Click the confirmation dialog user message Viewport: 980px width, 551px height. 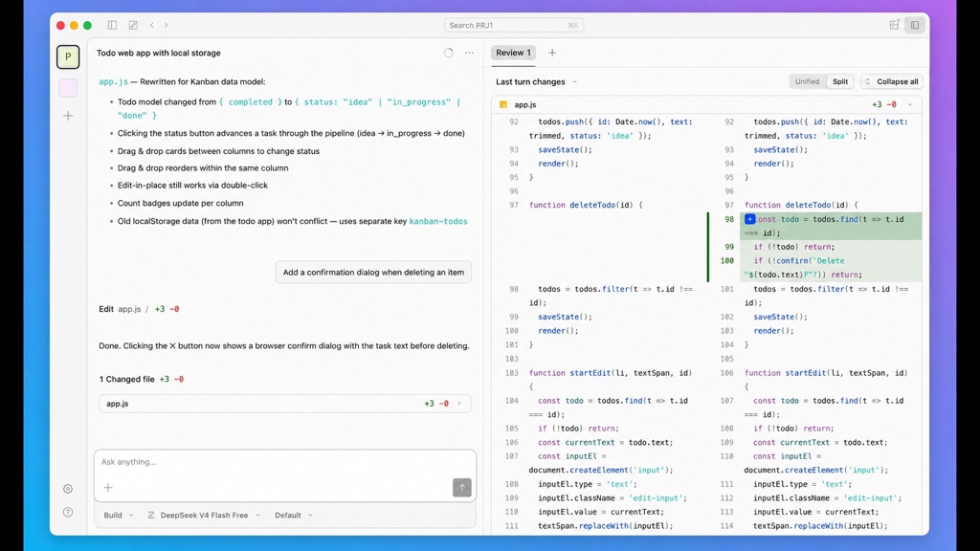(x=374, y=273)
